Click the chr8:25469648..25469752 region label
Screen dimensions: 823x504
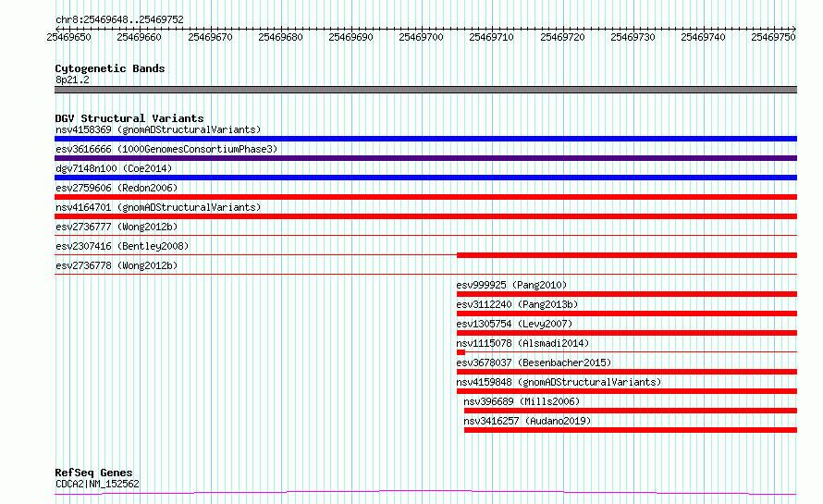point(119,19)
